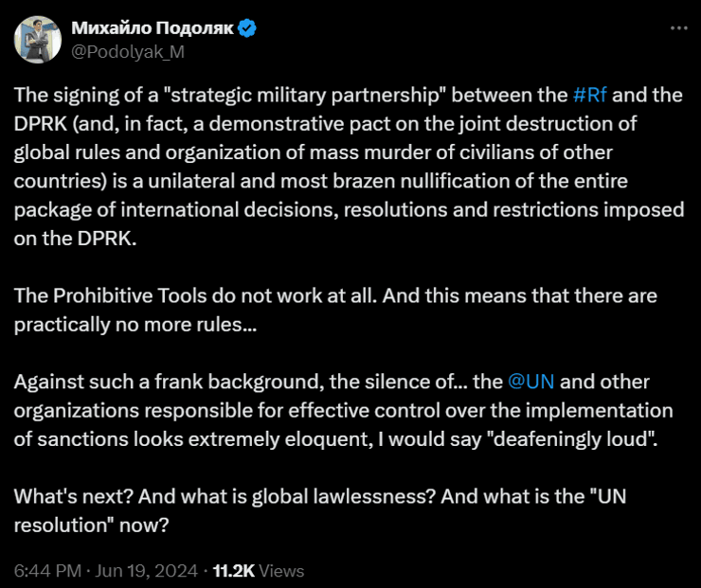Open the three-dot more options menu
Viewport: 701px width, 588px height.
pos(677,28)
